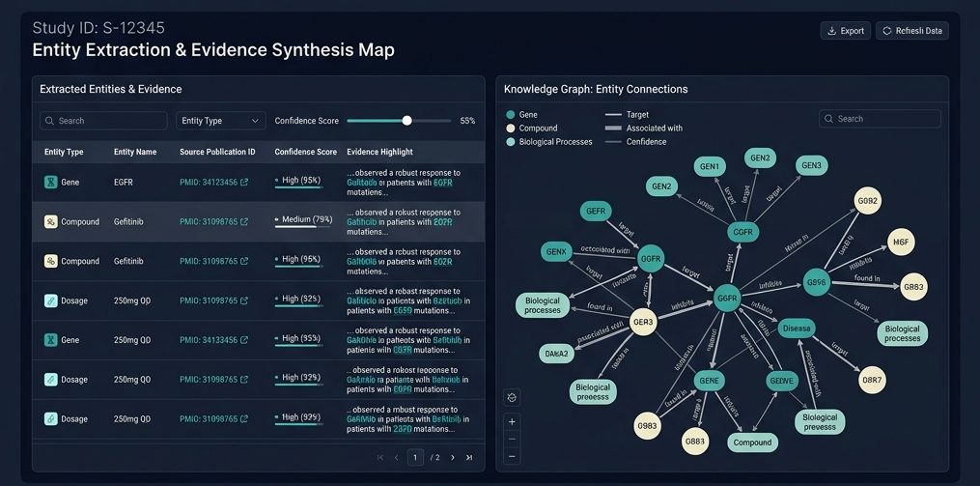980x486 pixels.
Task: Click the fit-to-view graph icon
Action: point(512,397)
